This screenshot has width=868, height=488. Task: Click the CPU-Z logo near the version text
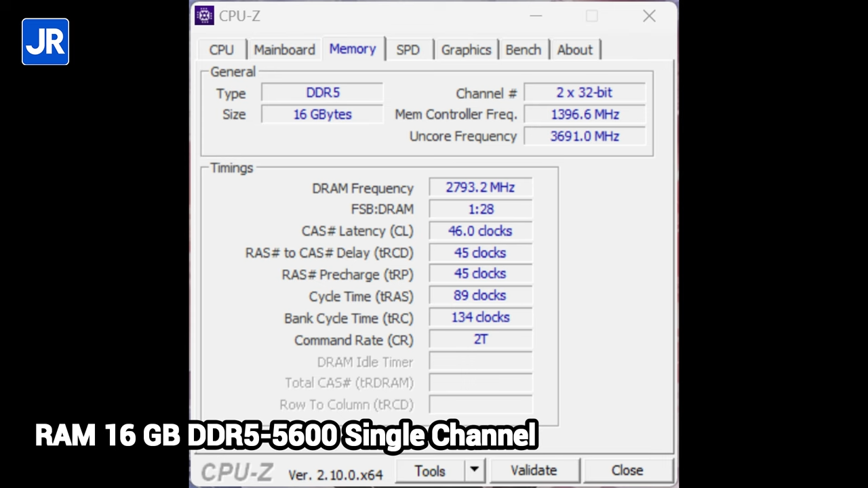pyautogui.click(x=236, y=471)
